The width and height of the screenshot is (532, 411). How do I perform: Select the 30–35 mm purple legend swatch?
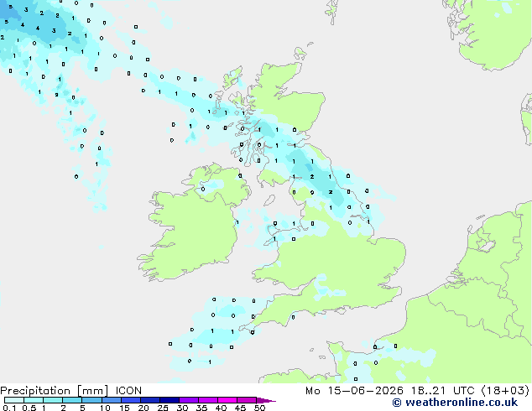(x=189, y=400)
